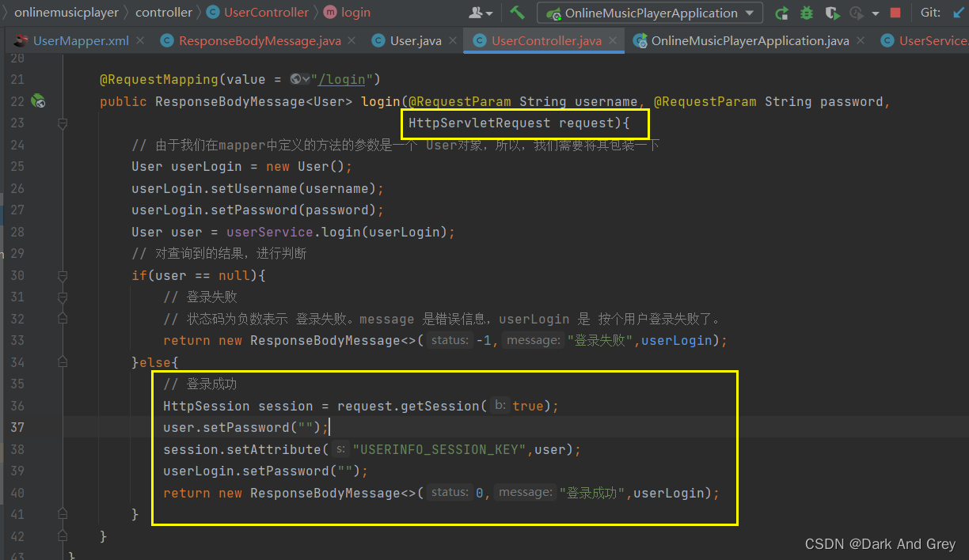Click the controller breadcrumb
969x560 pixels.
click(164, 13)
